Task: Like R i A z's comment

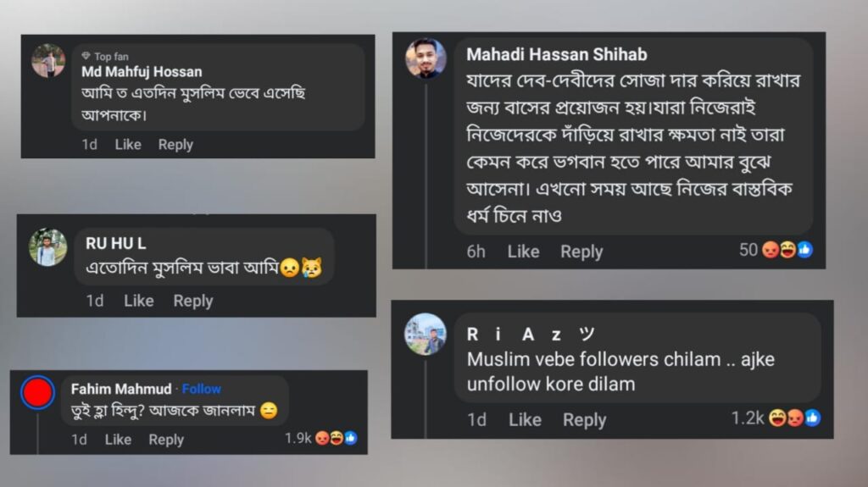Action: pyautogui.click(x=525, y=419)
